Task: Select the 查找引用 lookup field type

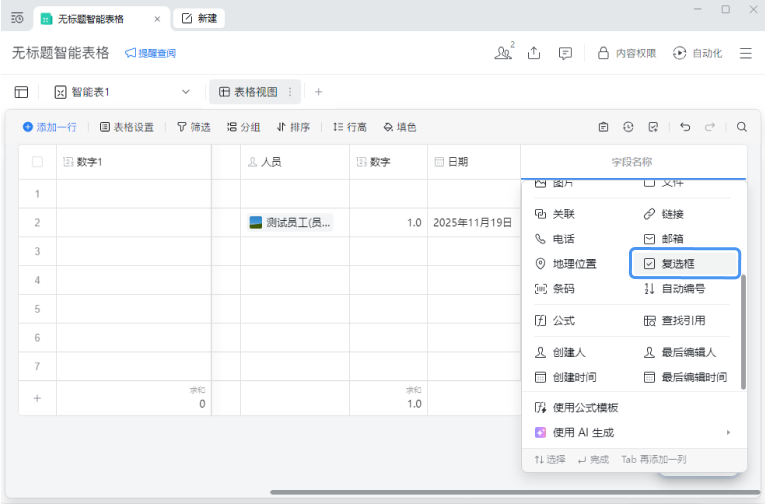Action: tap(675, 321)
